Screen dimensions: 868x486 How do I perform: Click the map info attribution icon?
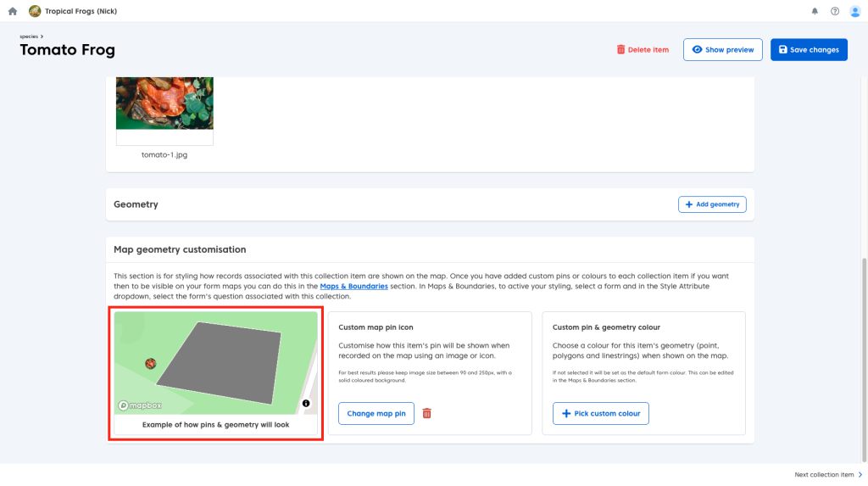[x=306, y=404]
